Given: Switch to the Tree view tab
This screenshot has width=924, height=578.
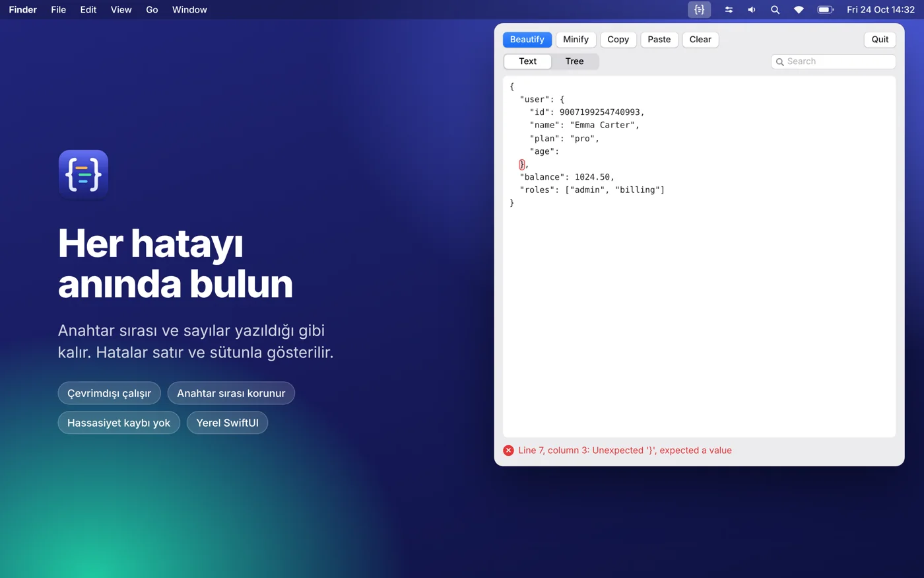Looking at the screenshot, I should (575, 61).
